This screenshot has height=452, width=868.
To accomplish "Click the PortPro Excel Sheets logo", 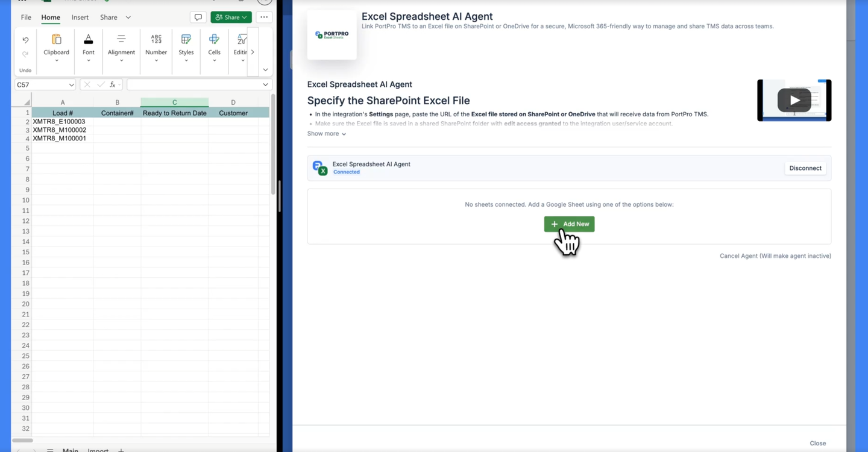I will pos(332,35).
